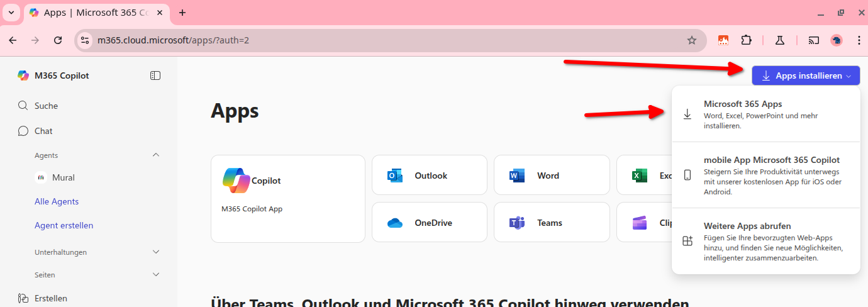This screenshot has width=868, height=307.
Task: Open the browser extensions puzzle icon
Action: pyautogui.click(x=746, y=40)
